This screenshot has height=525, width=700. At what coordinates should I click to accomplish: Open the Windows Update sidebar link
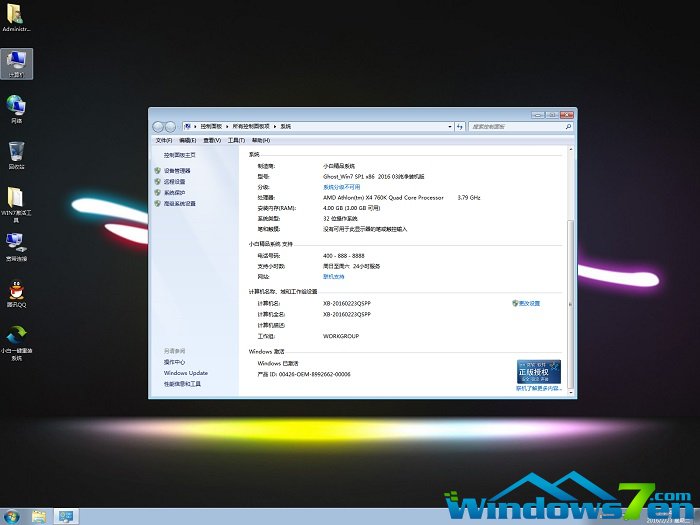tap(186, 373)
